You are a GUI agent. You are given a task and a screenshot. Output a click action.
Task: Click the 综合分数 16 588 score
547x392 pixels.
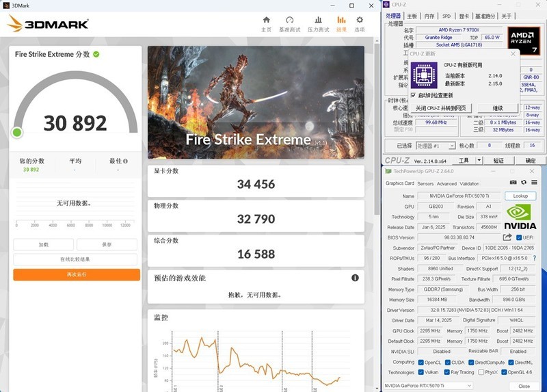(x=256, y=254)
